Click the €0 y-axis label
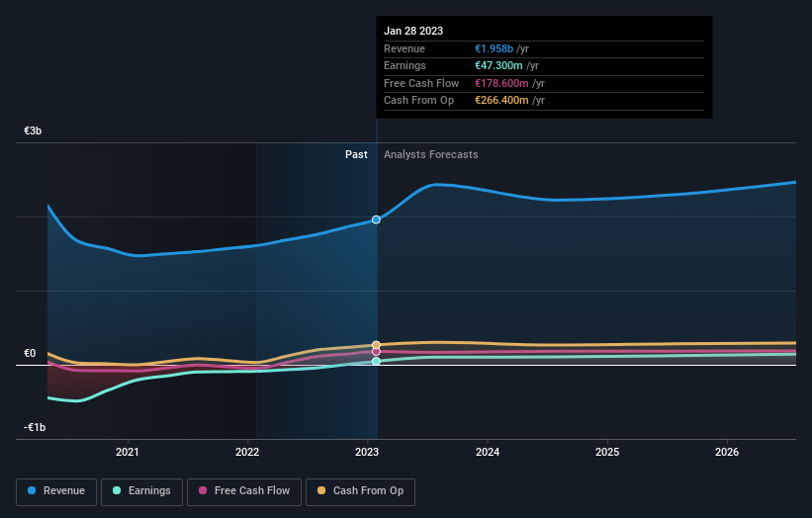This screenshot has height=518, width=812. [30, 354]
